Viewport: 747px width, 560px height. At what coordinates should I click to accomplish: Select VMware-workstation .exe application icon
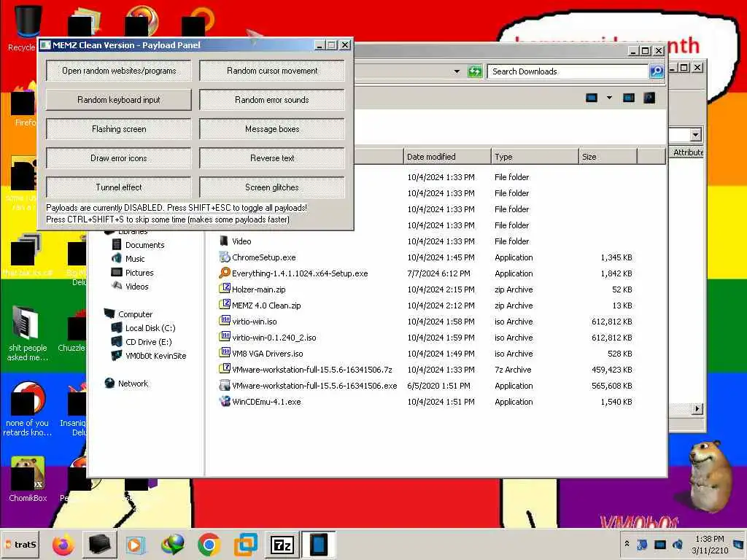(225, 385)
